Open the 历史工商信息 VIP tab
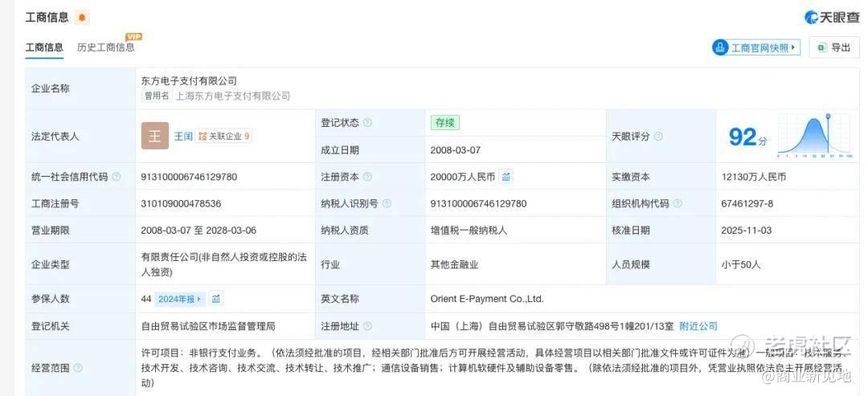Image resolution: width=868 pixels, height=396 pixels. [106, 47]
